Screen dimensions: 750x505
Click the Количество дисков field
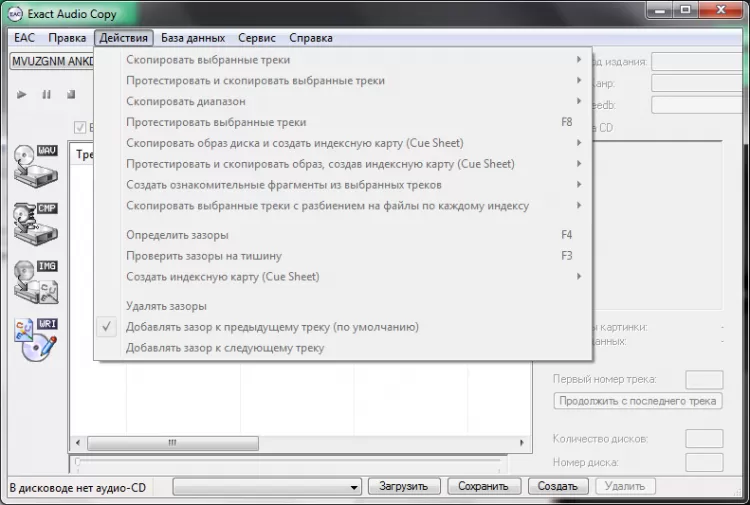click(704, 439)
